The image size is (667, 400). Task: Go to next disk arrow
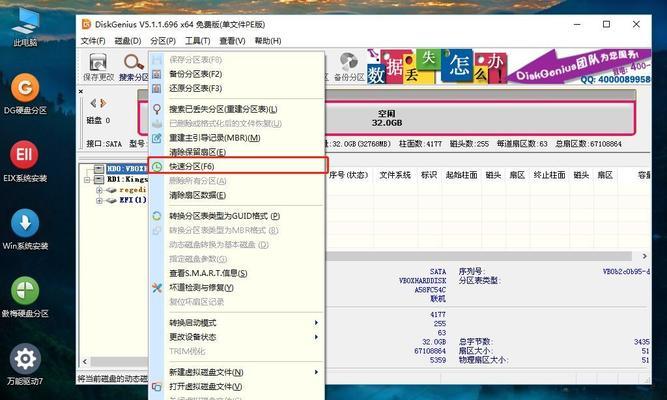tap(103, 103)
